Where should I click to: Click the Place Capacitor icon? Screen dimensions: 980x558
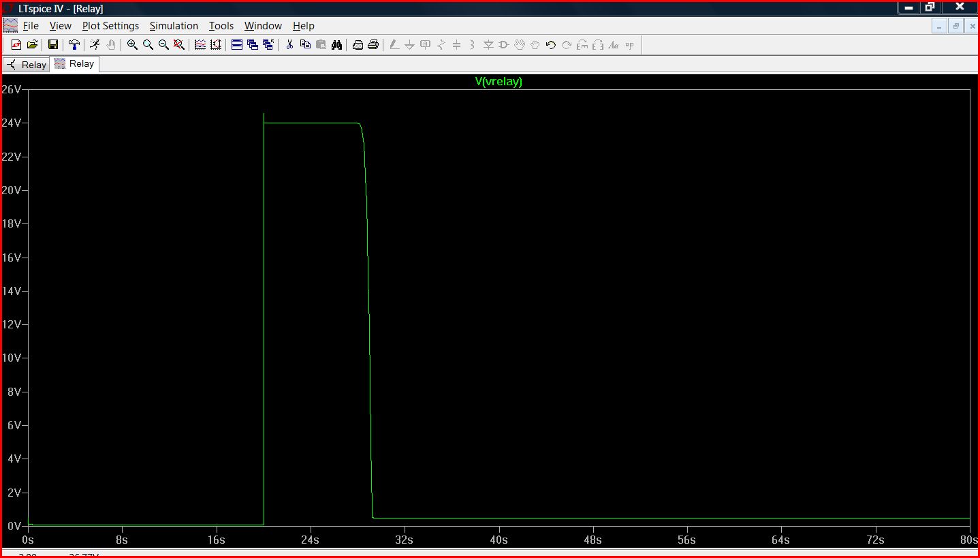(457, 45)
